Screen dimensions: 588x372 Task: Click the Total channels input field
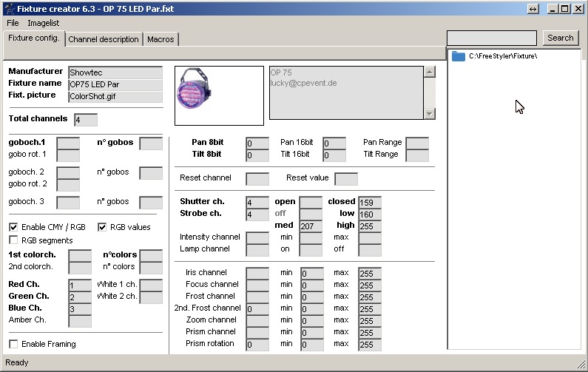86,120
